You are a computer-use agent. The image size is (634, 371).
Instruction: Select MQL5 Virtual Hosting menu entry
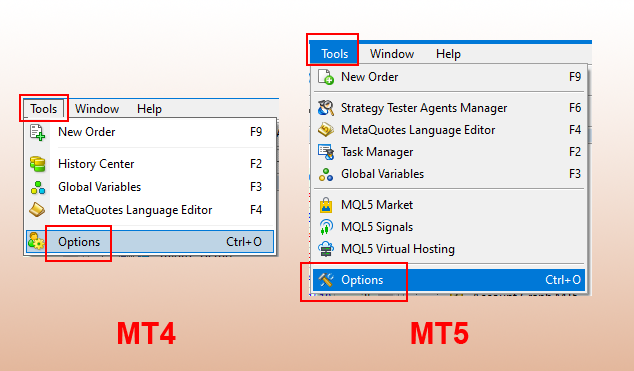(449, 249)
